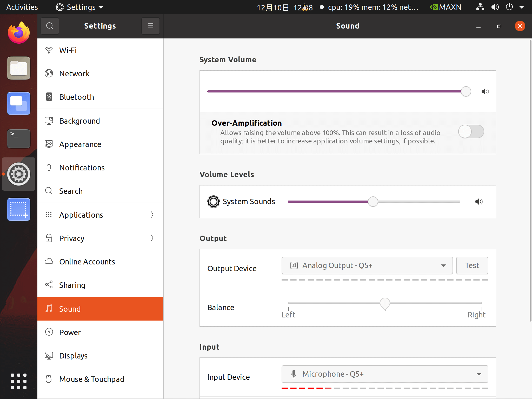Viewport: 532px width, 399px height.
Task: Mute system volume using the speaker icon
Action: pyautogui.click(x=485, y=91)
